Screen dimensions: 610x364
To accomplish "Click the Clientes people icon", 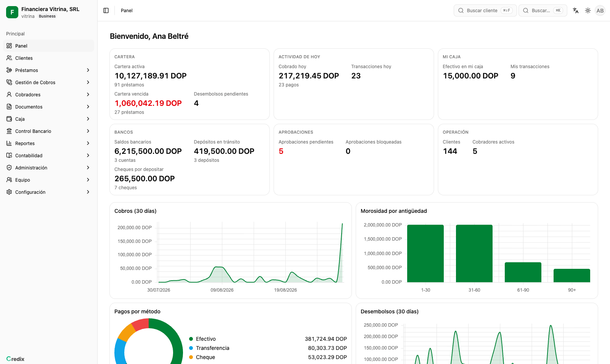I will point(9,58).
